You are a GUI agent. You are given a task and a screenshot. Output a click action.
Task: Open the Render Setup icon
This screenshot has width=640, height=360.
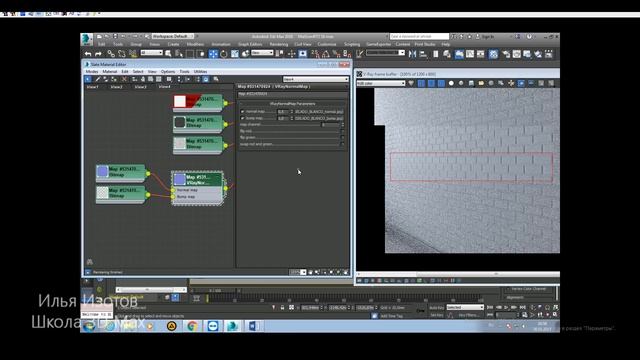pyautogui.click(x=506, y=54)
